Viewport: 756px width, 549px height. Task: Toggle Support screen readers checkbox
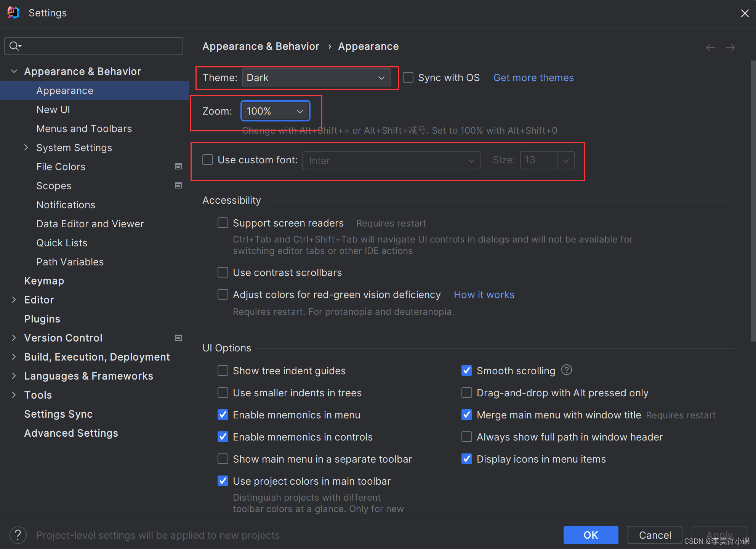223,223
